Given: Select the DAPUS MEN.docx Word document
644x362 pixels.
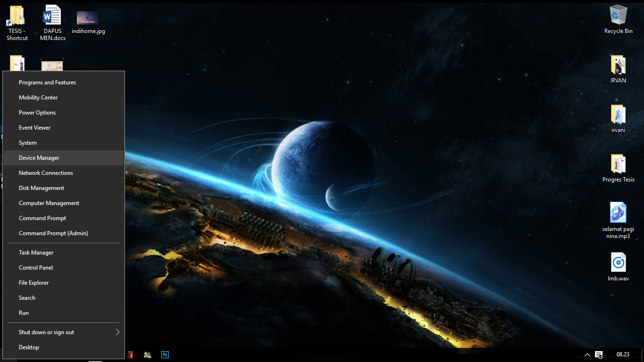Looking at the screenshot, I should (52, 16).
